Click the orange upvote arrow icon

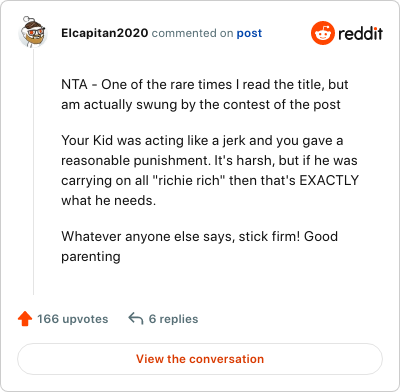point(25,319)
